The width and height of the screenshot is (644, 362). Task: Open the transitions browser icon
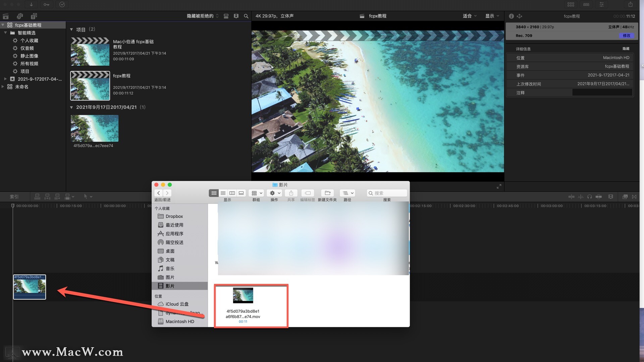tap(634, 197)
